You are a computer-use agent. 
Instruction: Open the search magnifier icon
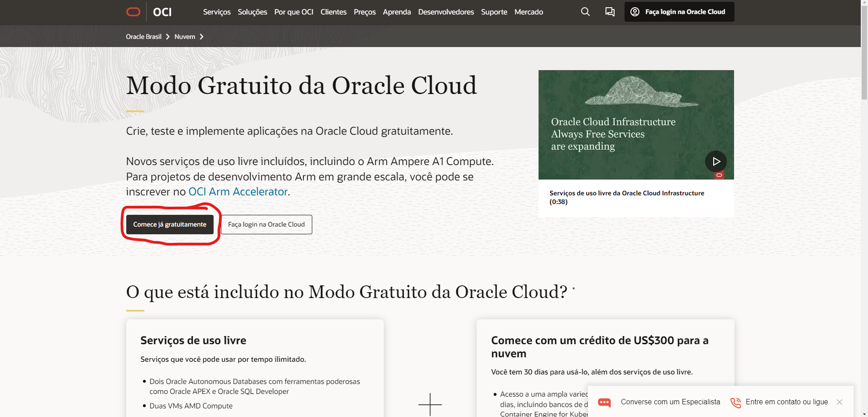pyautogui.click(x=585, y=12)
